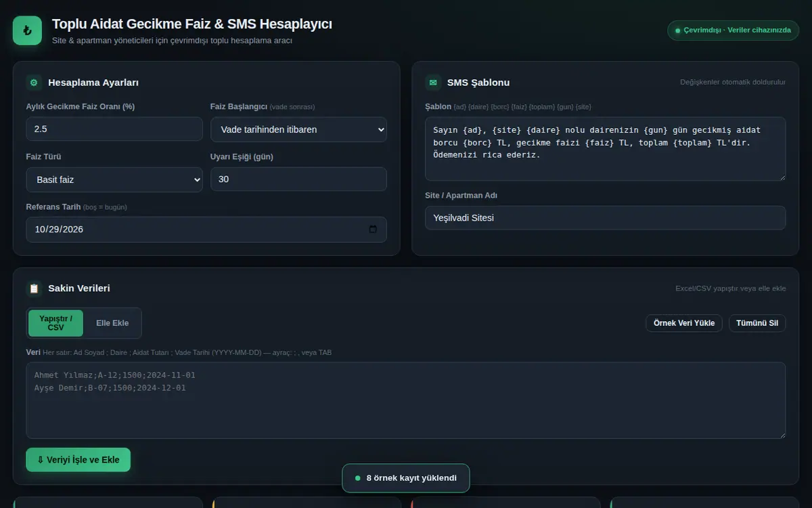Viewport: 812px width, 508px height.
Task: Click inside the SMS Şablon text area
Action: point(606,149)
